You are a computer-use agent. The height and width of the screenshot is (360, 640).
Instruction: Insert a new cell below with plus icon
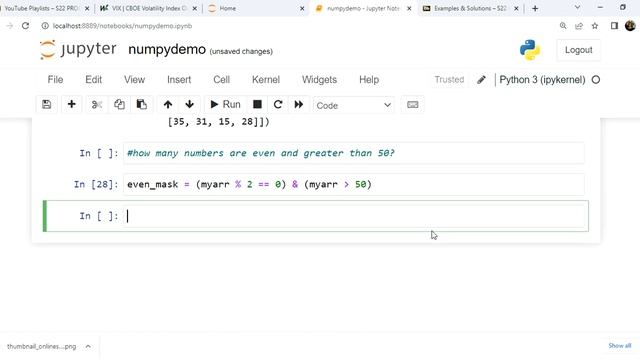pos(71,104)
